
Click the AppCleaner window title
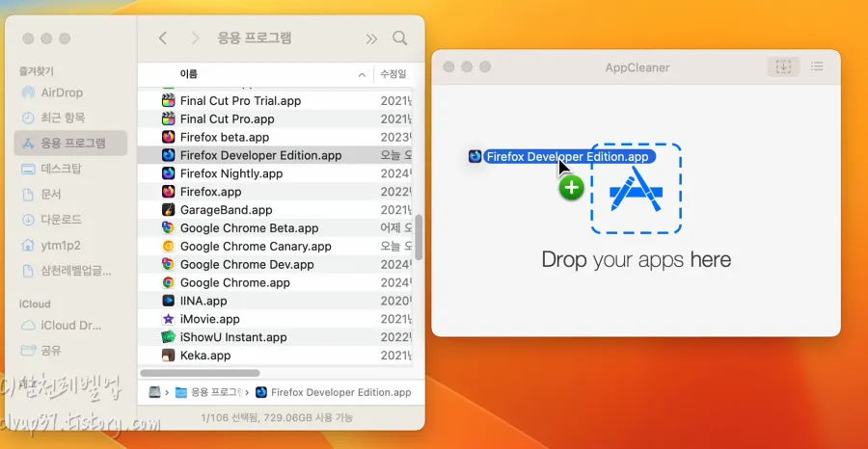coord(637,67)
